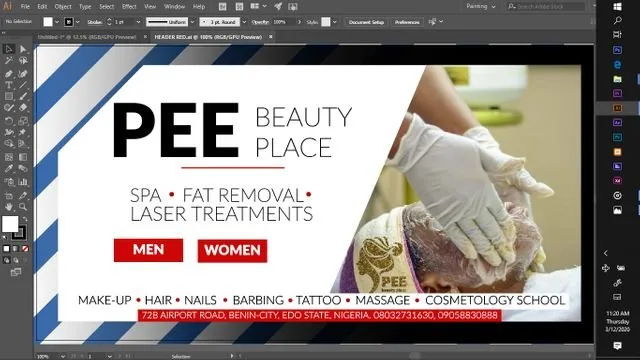The image size is (640, 360).
Task: Open the 3 pt. Round brush dropdown
Action: (244, 22)
